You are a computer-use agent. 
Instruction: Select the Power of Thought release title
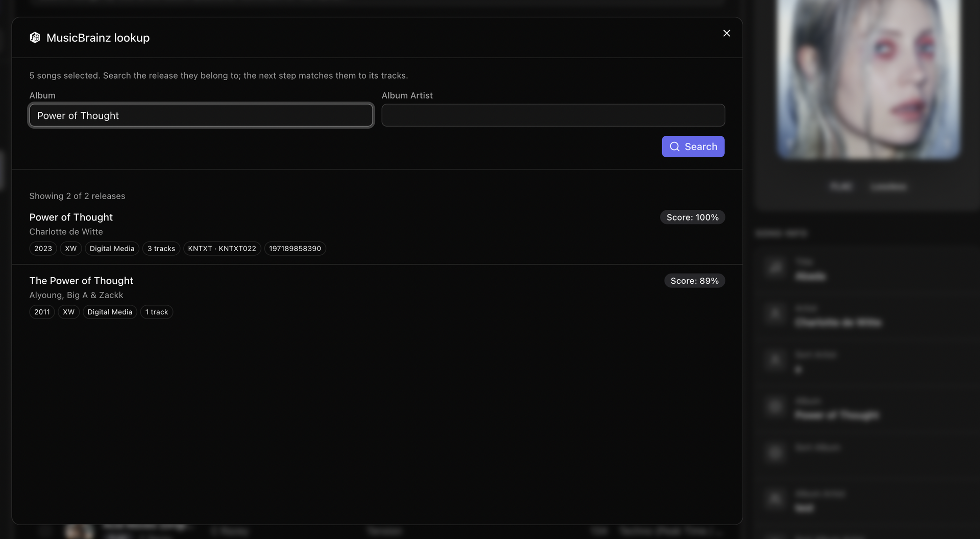[71, 217]
